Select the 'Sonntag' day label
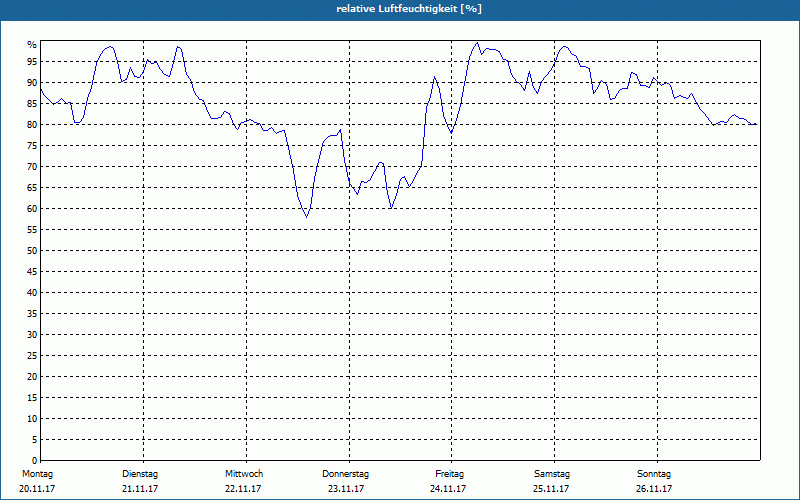 tap(654, 474)
